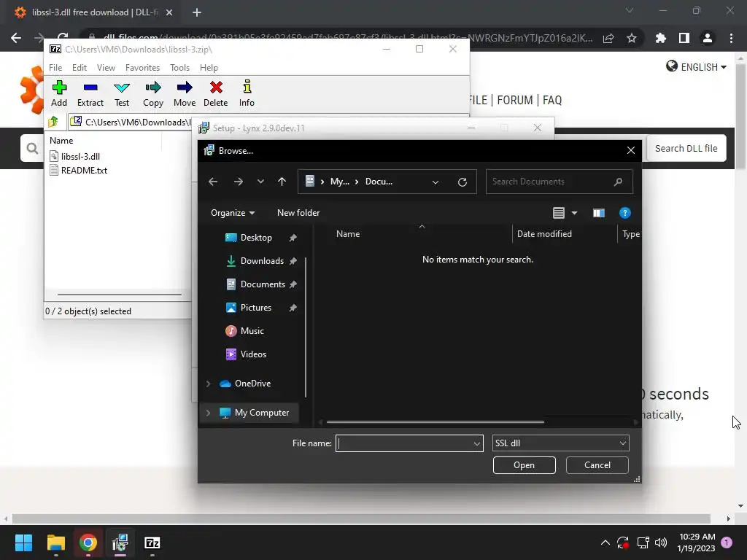
Task: Click the Cancel button
Action: point(597,465)
